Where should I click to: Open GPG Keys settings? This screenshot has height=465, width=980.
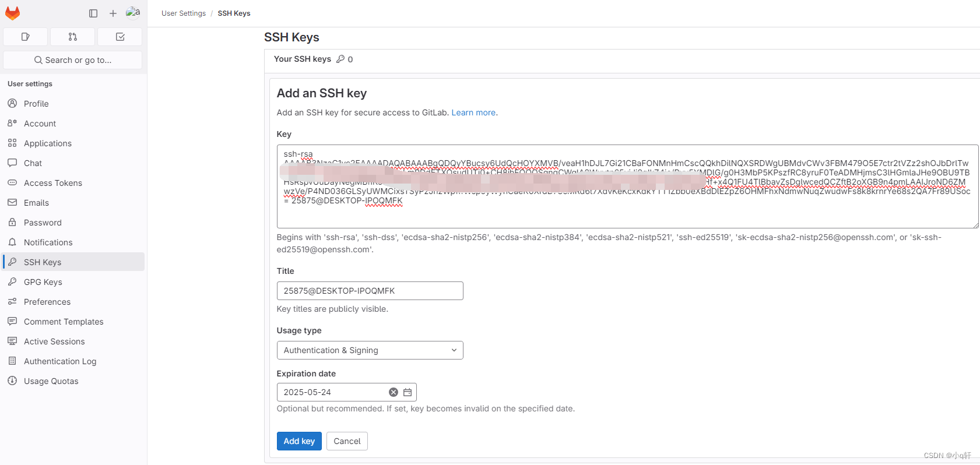point(73,282)
